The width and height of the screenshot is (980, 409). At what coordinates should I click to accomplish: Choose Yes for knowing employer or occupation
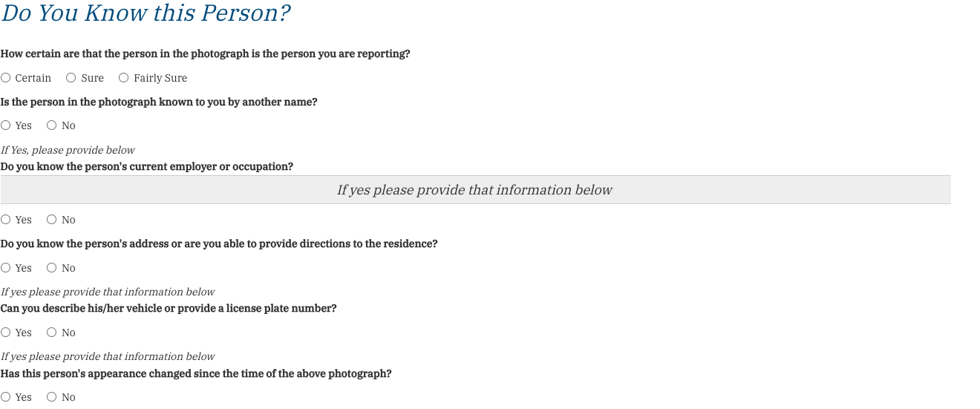[6, 220]
